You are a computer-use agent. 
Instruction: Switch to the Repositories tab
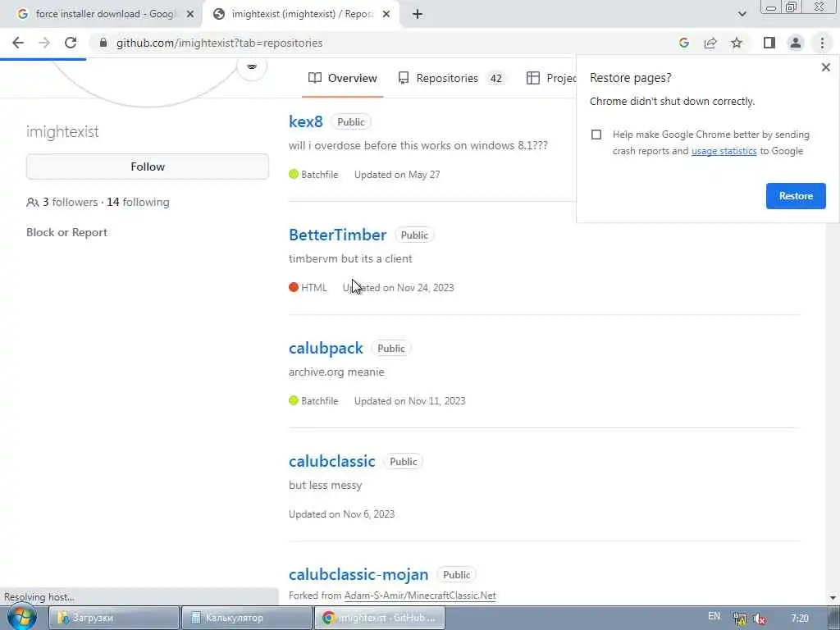[451, 78]
